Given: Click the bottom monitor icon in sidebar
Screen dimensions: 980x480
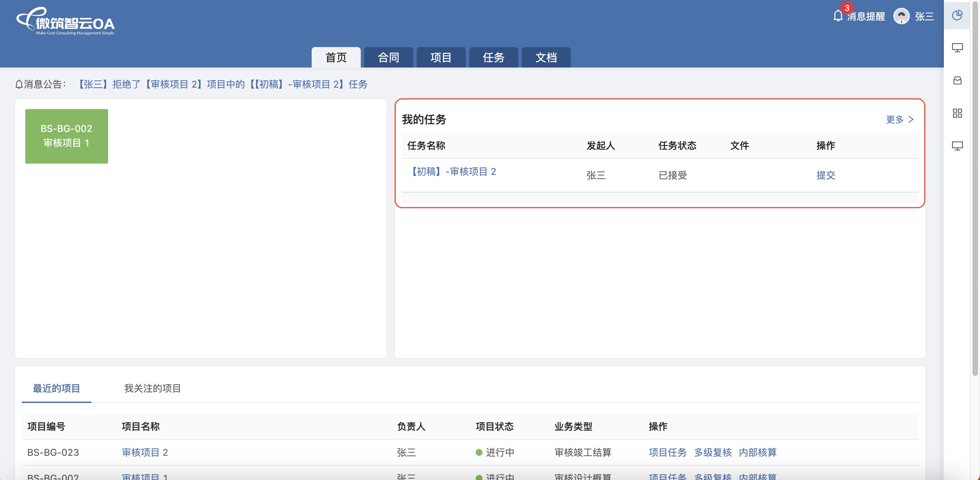Looking at the screenshot, I should pos(957,146).
